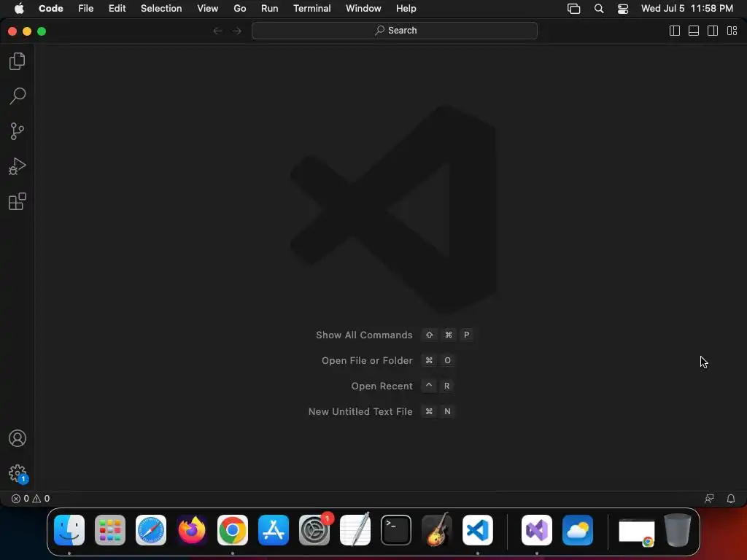Launch GarageBand from the Dock

tap(437, 529)
